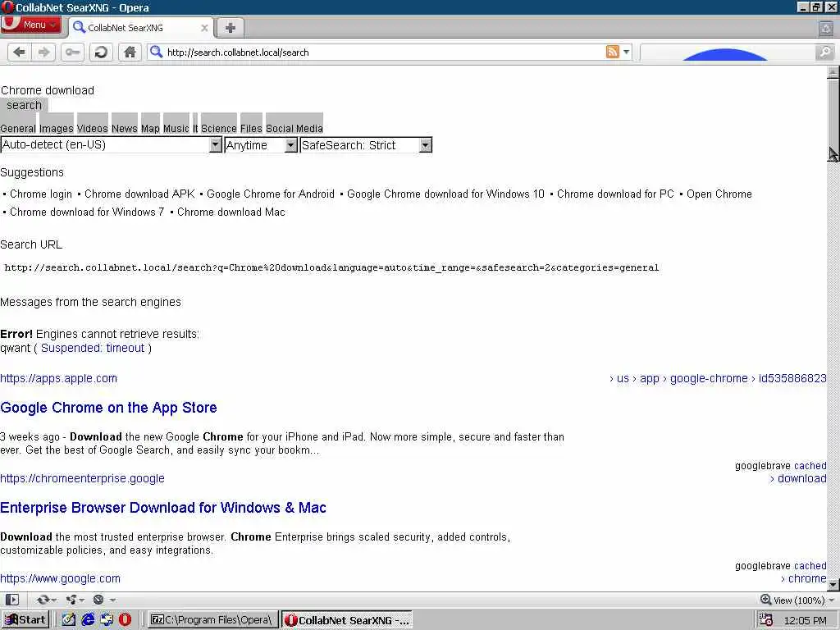Open cached link for App Store result

tap(810, 466)
